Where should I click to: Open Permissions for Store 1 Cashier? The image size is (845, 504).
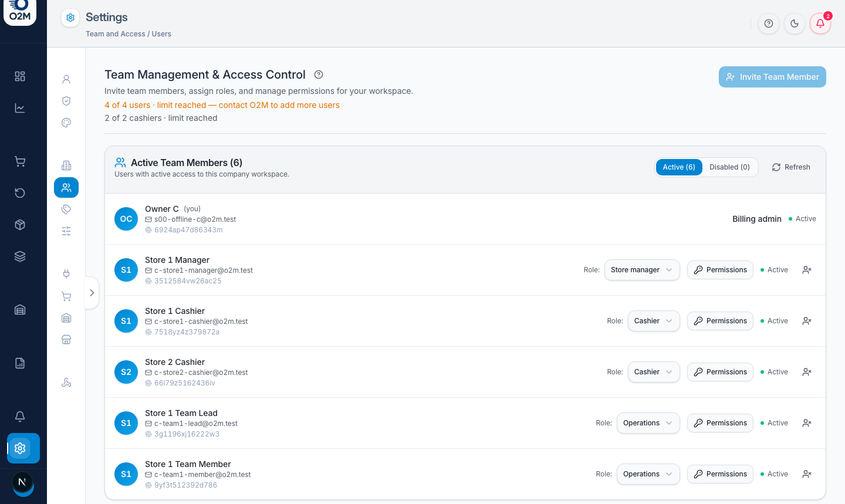pos(720,321)
